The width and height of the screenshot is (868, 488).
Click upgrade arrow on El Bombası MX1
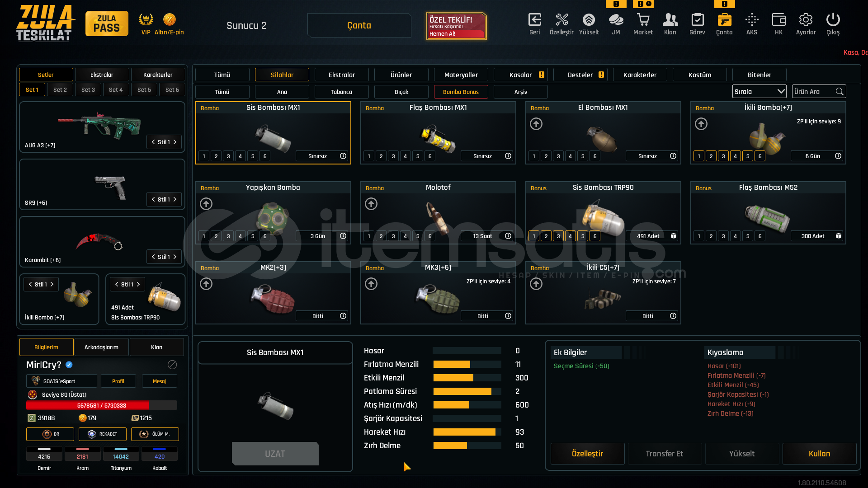(536, 124)
